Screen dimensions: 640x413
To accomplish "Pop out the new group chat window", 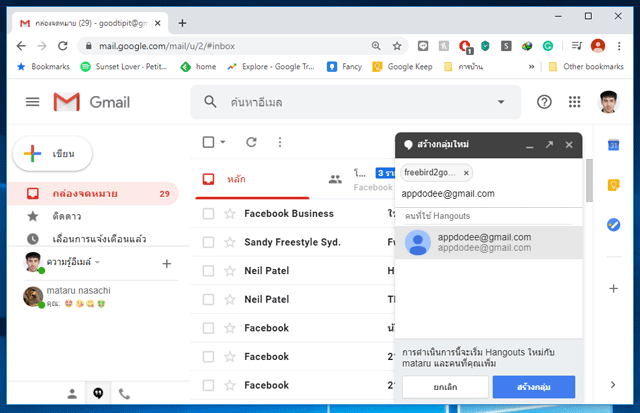I will click(549, 144).
